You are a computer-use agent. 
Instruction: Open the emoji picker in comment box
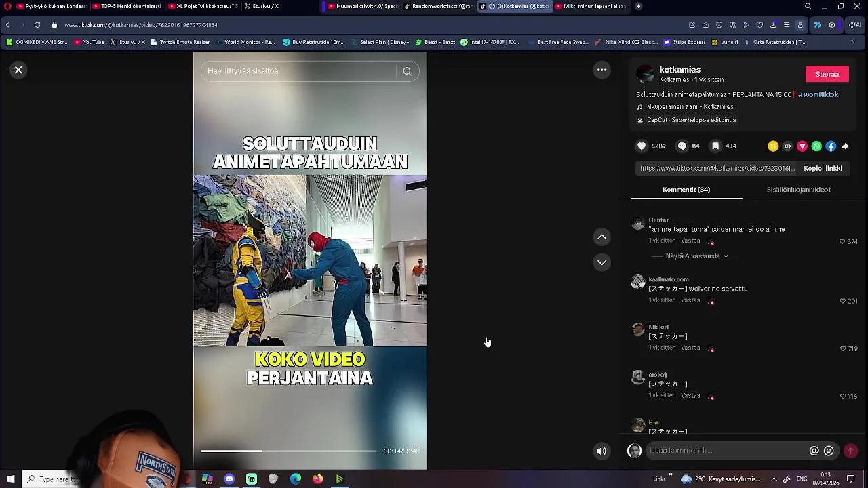[x=829, y=451]
